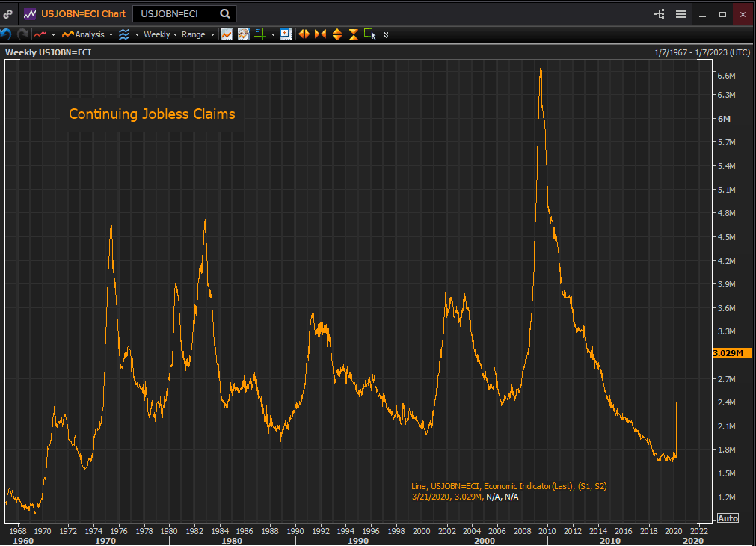
Task: Select the green crosshair tool
Action: coord(260,34)
